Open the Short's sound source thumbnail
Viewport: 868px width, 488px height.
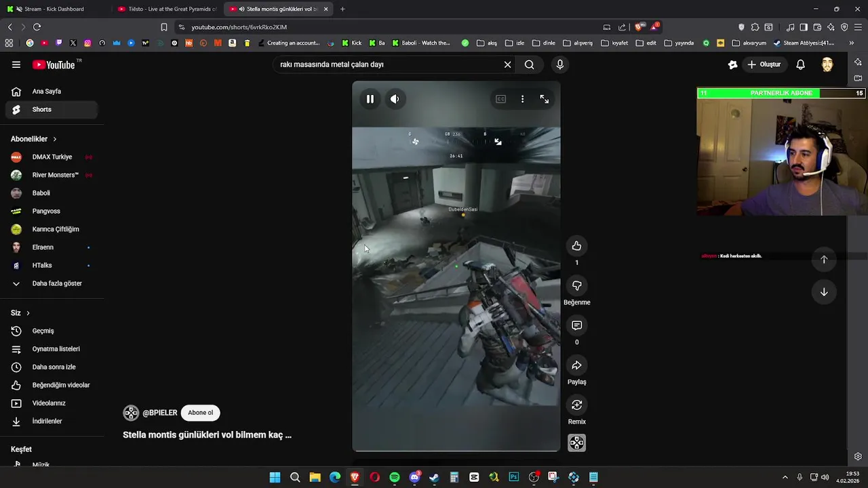[x=576, y=443]
